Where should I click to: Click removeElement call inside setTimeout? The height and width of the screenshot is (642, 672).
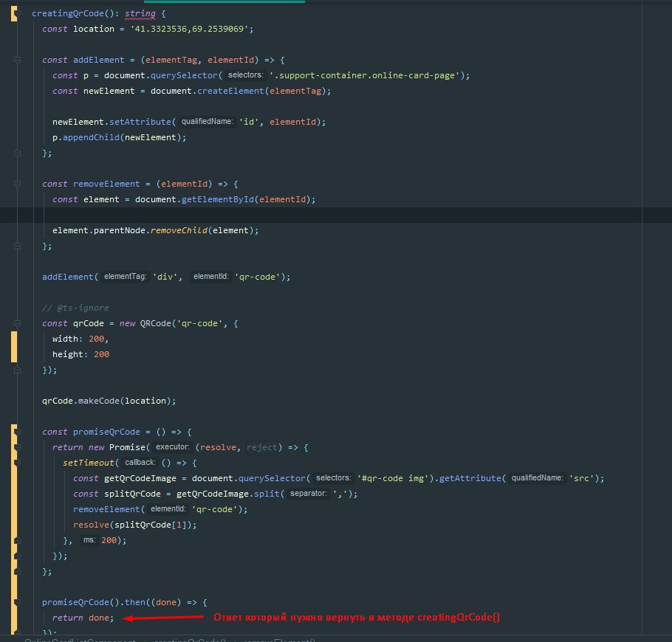pyautogui.click(x=106, y=509)
